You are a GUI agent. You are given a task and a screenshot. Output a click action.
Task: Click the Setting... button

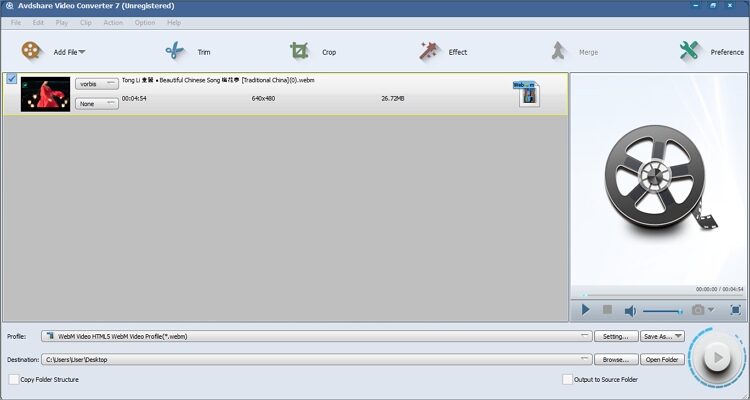click(x=616, y=336)
